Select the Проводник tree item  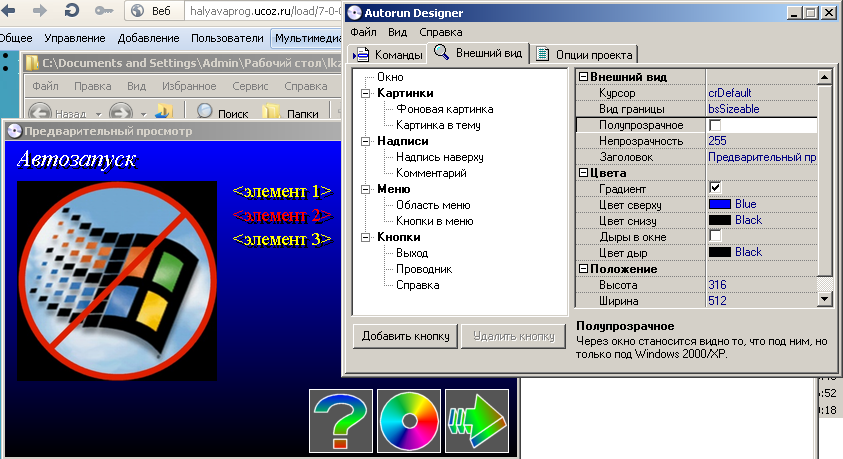pos(424,269)
